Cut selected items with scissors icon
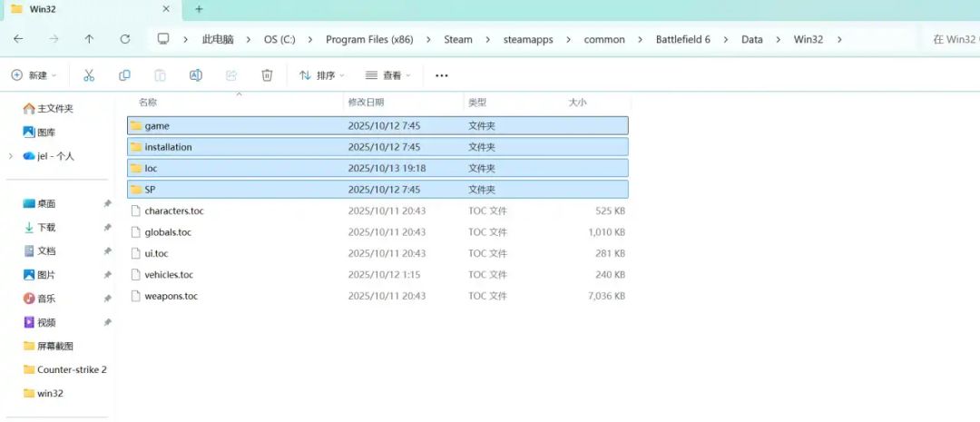Viewport: 980px width, 422px height. click(89, 75)
